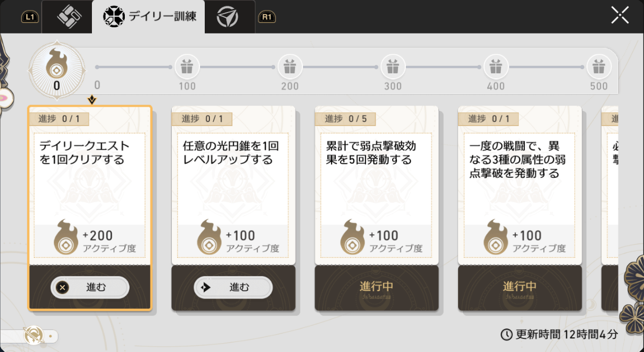
Task: Open the gift reward at 200 activity
Action: [x=289, y=67]
